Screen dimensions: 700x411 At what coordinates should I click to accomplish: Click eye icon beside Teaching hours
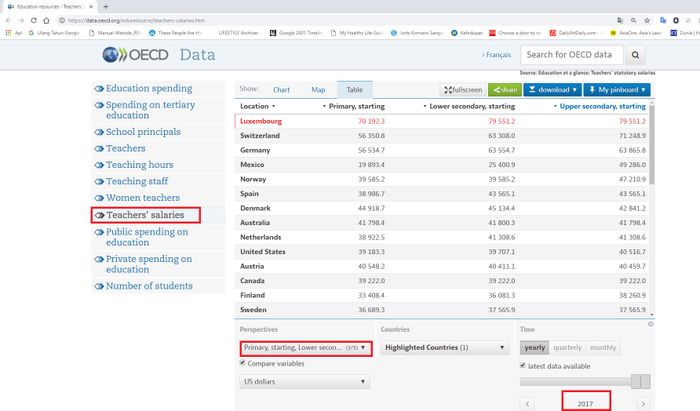click(x=99, y=165)
